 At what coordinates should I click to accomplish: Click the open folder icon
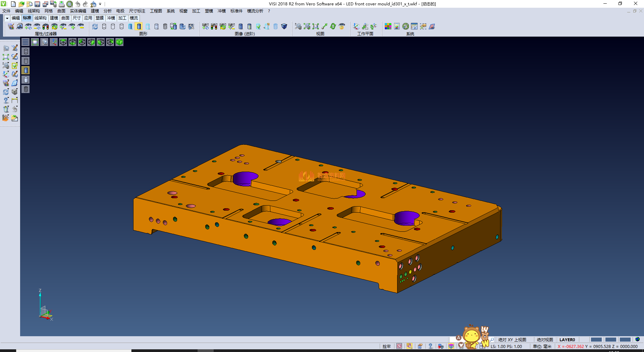(21, 4)
